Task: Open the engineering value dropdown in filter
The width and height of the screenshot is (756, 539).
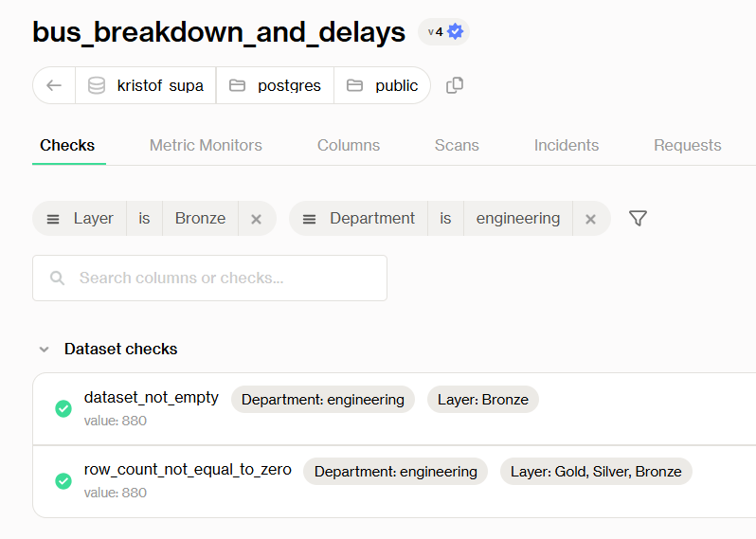Action: [x=517, y=219]
